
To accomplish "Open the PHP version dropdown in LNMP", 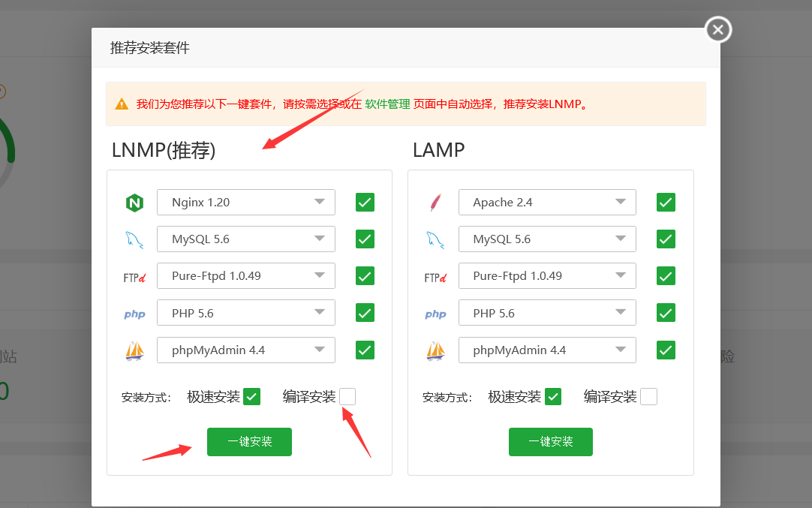I will (x=246, y=312).
